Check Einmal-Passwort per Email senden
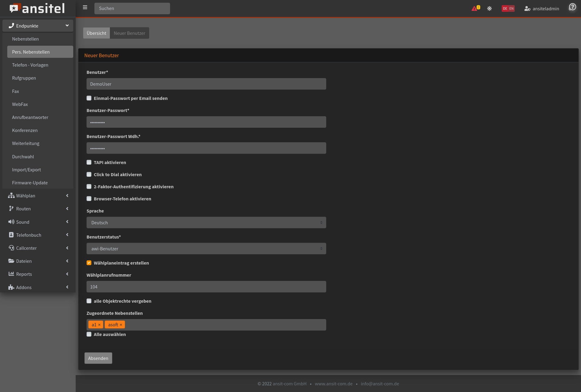This screenshot has width=581, height=392. coord(89,98)
